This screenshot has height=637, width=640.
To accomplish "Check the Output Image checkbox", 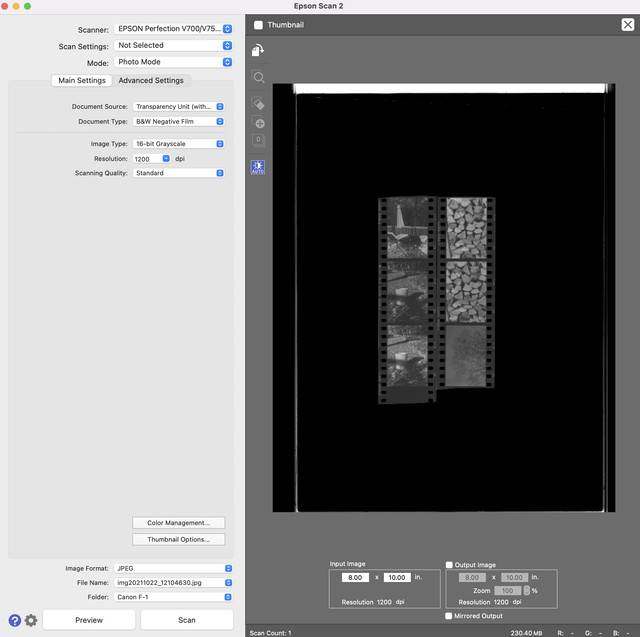I will 450,565.
